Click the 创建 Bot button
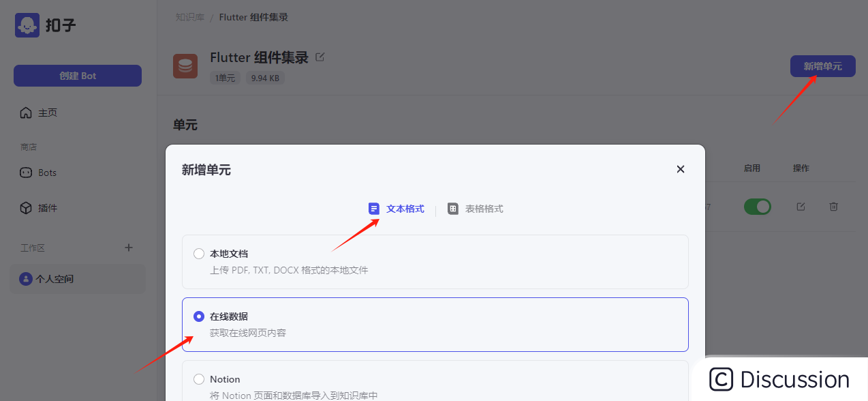 pyautogui.click(x=78, y=76)
